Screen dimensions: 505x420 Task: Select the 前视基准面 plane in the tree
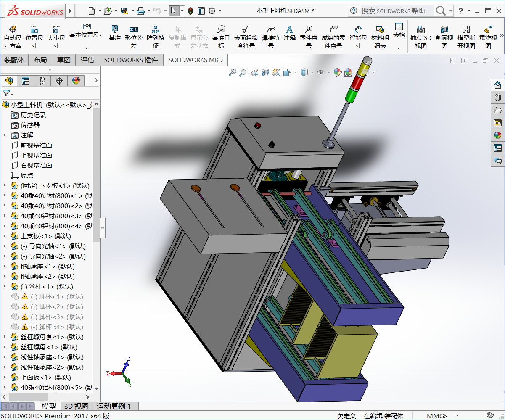36,145
